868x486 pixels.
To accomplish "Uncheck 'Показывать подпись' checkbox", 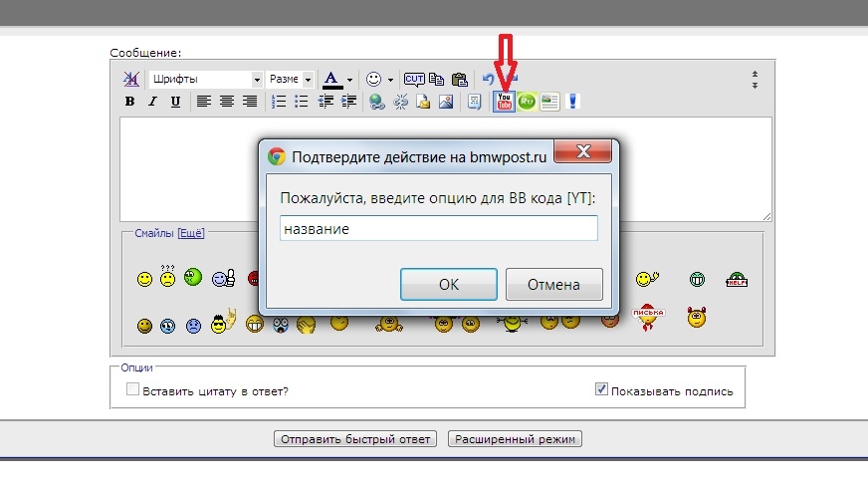I will point(601,390).
